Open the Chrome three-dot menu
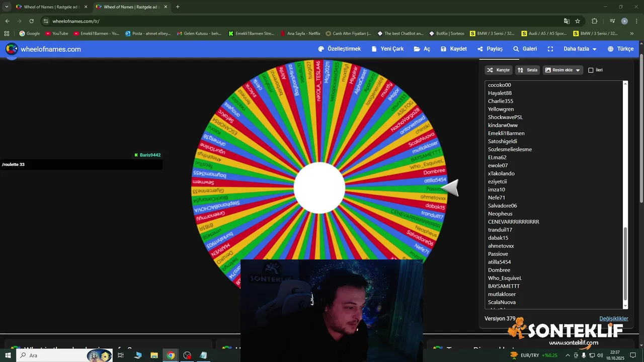Image resolution: width=644 pixels, height=362 pixels. pos(636,21)
